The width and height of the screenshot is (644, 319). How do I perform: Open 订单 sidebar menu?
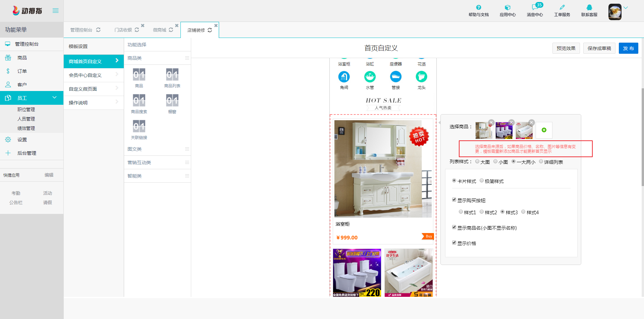(32, 71)
